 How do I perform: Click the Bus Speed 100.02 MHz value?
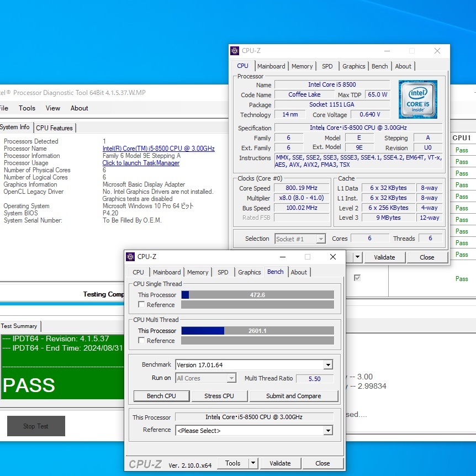click(x=302, y=208)
